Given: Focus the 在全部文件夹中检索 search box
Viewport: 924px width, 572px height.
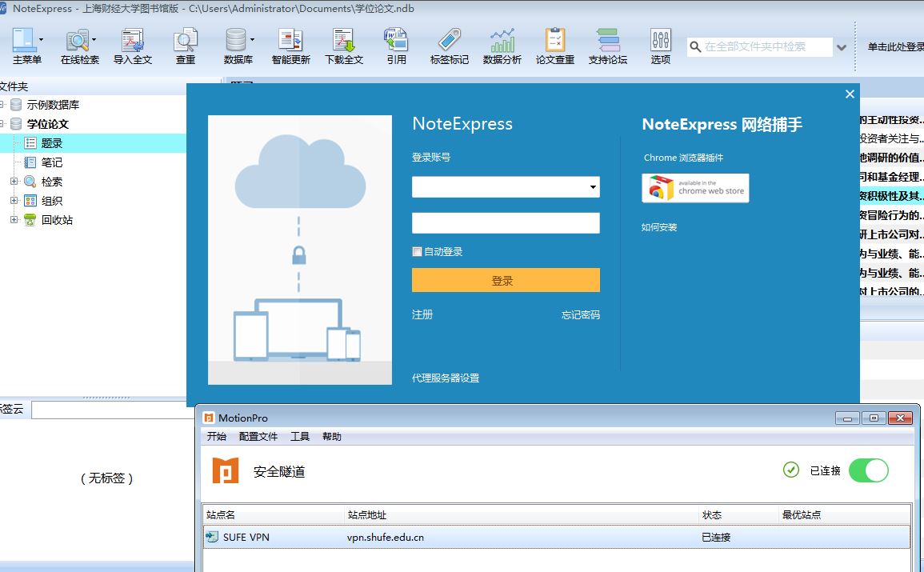Looking at the screenshot, I should point(760,46).
